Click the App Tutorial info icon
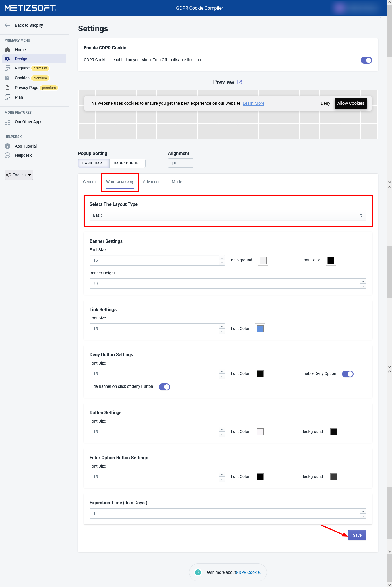 [x=7, y=146]
